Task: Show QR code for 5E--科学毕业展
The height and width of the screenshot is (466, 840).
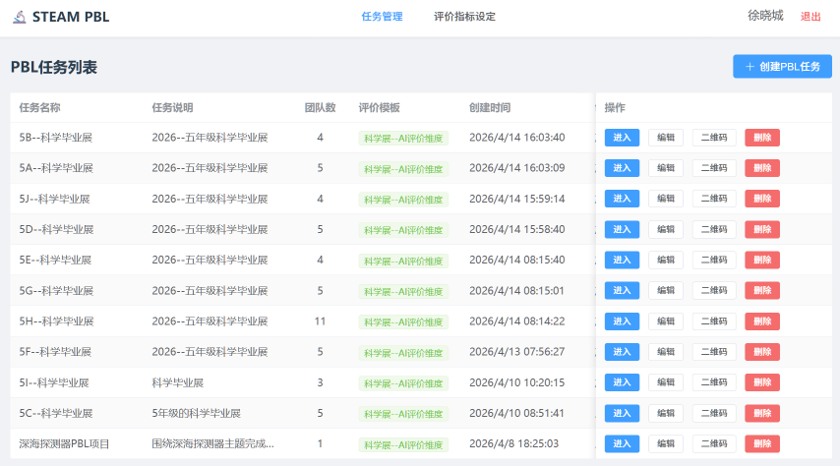Action: point(714,260)
